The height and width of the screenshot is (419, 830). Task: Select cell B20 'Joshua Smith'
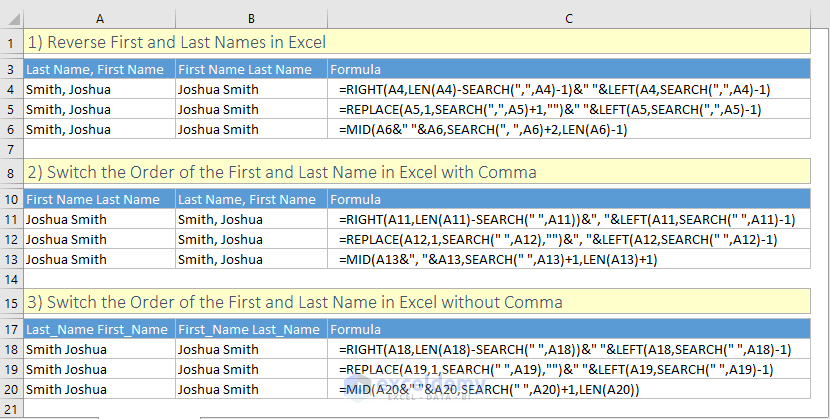(251, 390)
